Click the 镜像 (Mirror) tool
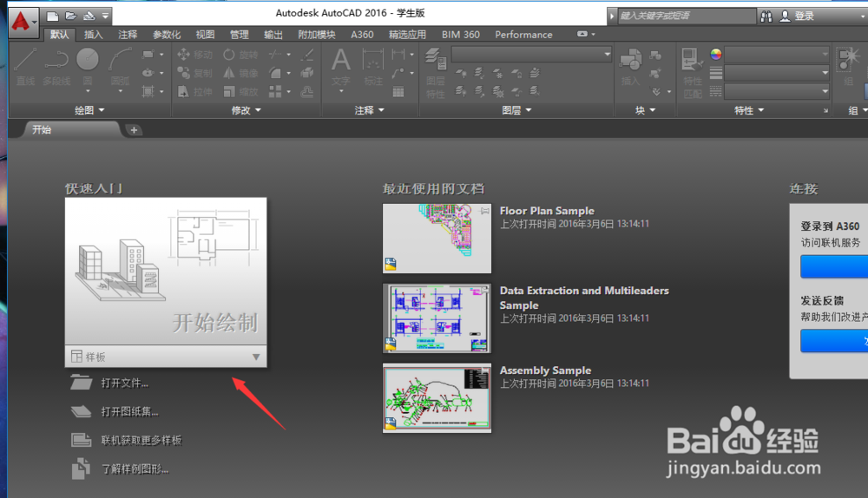The height and width of the screenshot is (498, 868). (x=240, y=73)
